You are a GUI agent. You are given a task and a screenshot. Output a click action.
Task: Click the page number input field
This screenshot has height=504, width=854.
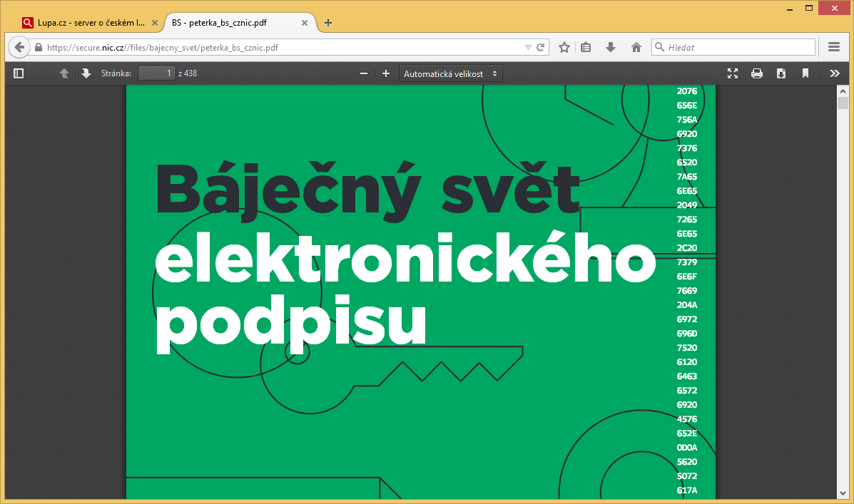(x=156, y=73)
